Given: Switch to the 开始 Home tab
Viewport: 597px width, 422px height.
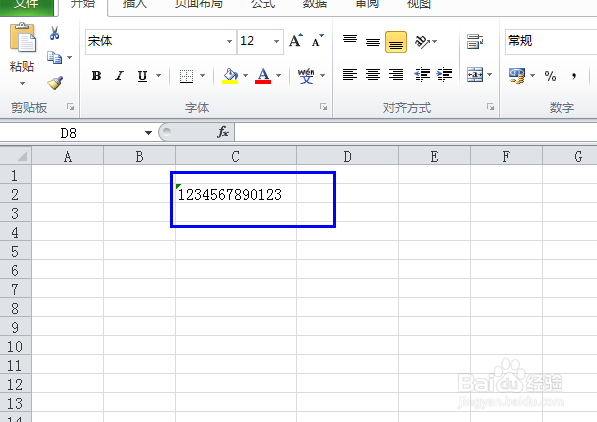Looking at the screenshot, I should [x=83, y=5].
